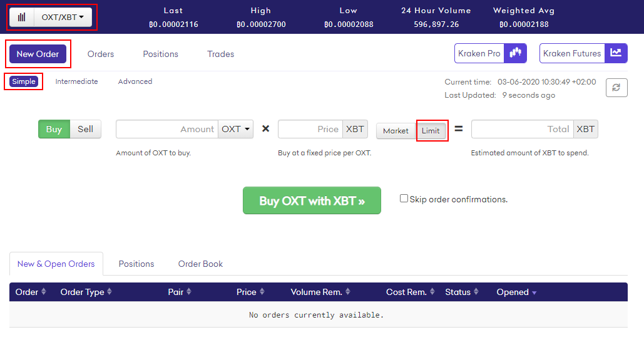Switch to the Order Book tab

200,264
